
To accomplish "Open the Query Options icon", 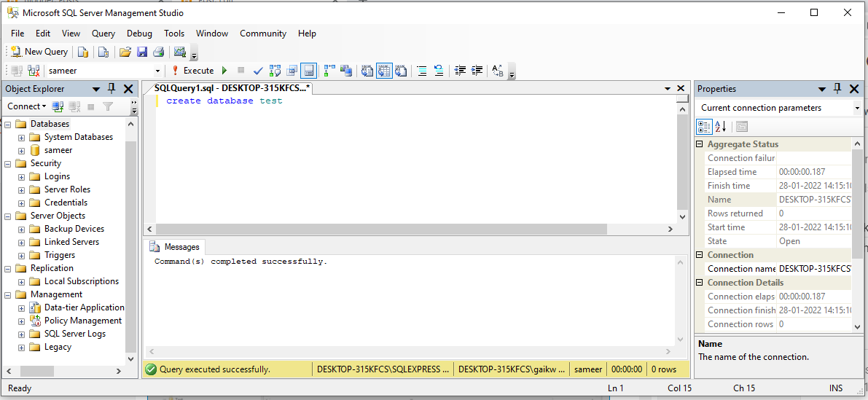I will tap(292, 71).
